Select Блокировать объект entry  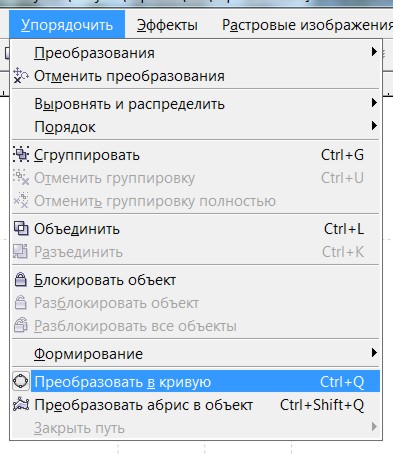196,280
